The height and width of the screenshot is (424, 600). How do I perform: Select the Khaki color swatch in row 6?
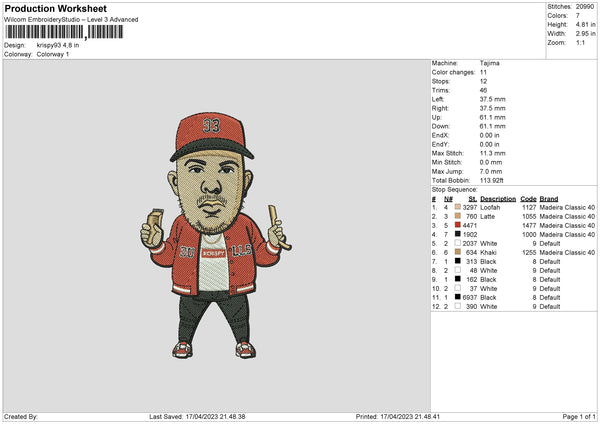point(458,252)
